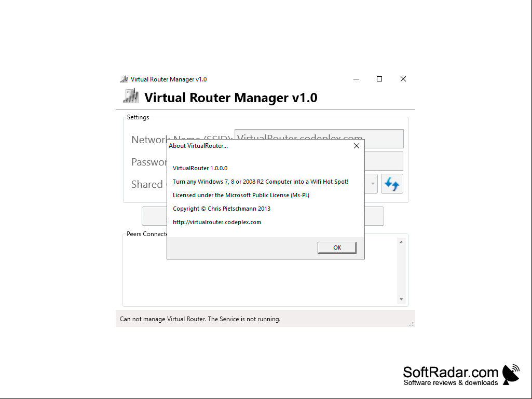Click OK in the About VirtualRouter dialog
The image size is (532, 399).
[337, 247]
